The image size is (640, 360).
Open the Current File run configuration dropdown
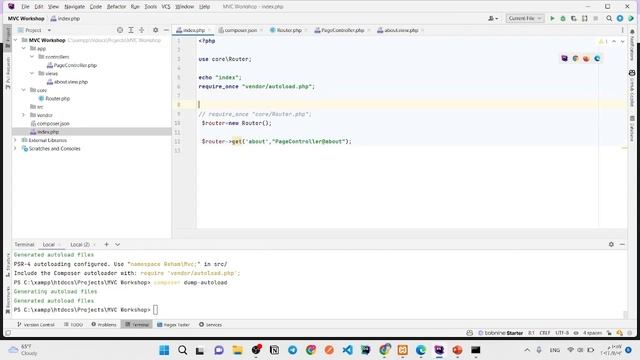(x=525, y=18)
